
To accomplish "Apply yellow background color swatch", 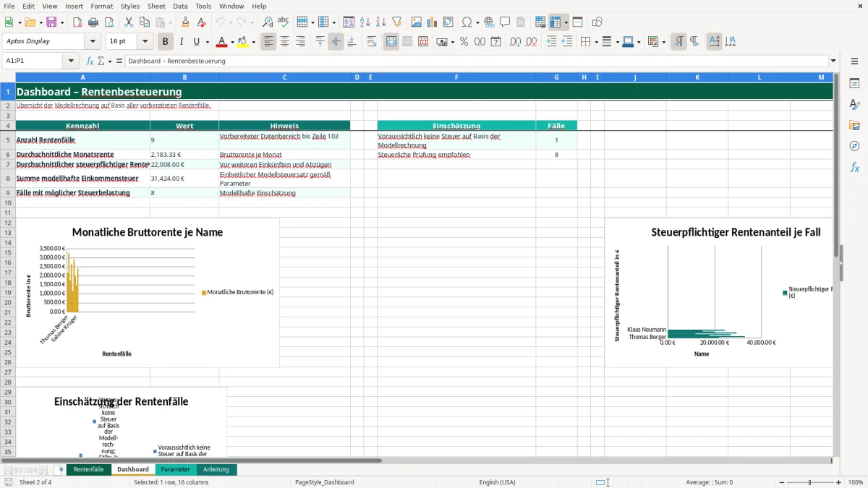I will click(x=243, y=42).
